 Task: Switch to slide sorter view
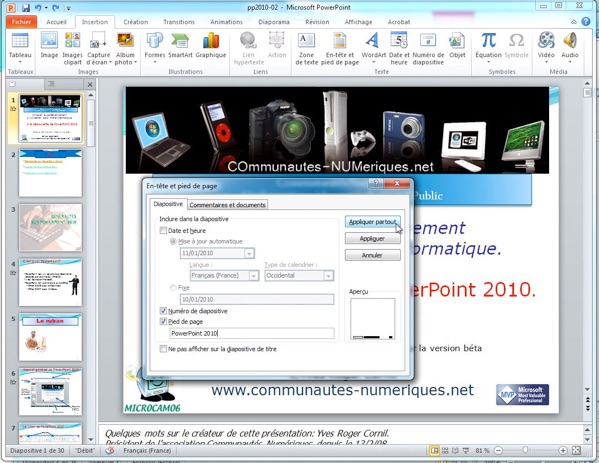click(x=445, y=451)
